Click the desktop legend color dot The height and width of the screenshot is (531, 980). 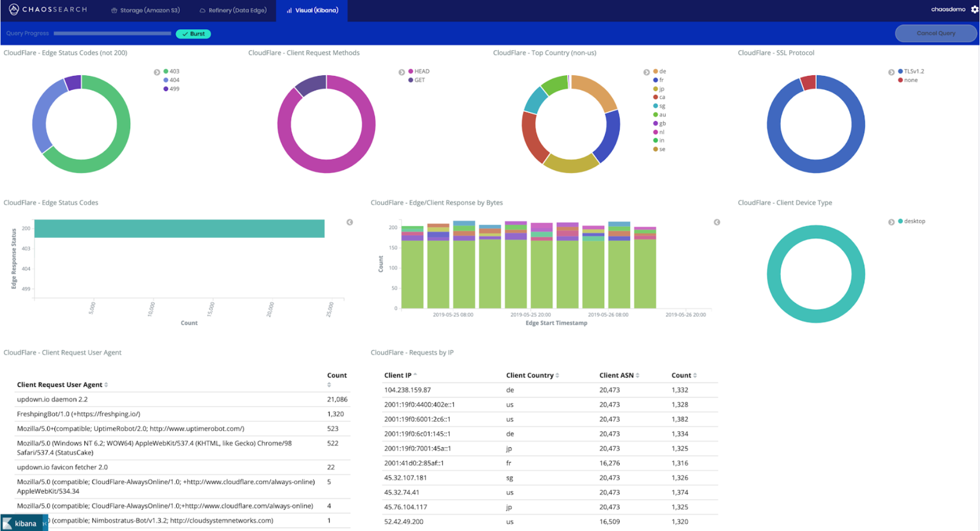coord(901,221)
